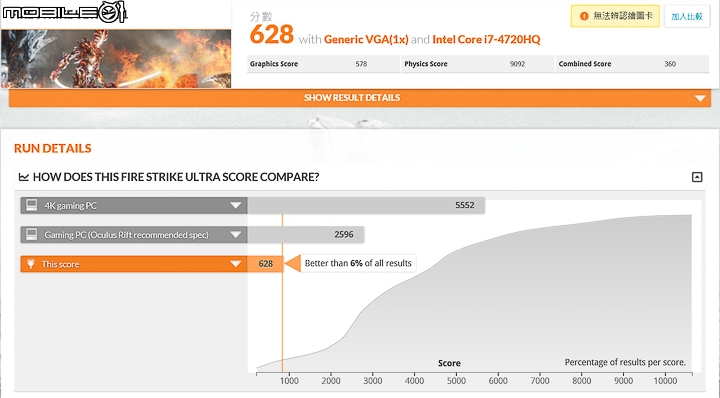This screenshot has height=398, width=720.
Task: Click the Graphics Score value 578
Action: pos(361,64)
